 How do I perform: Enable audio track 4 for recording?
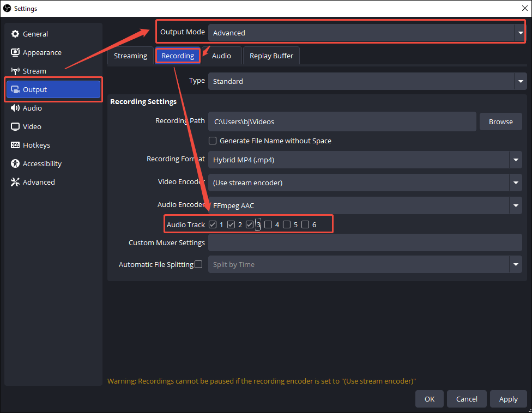[268, 224]
